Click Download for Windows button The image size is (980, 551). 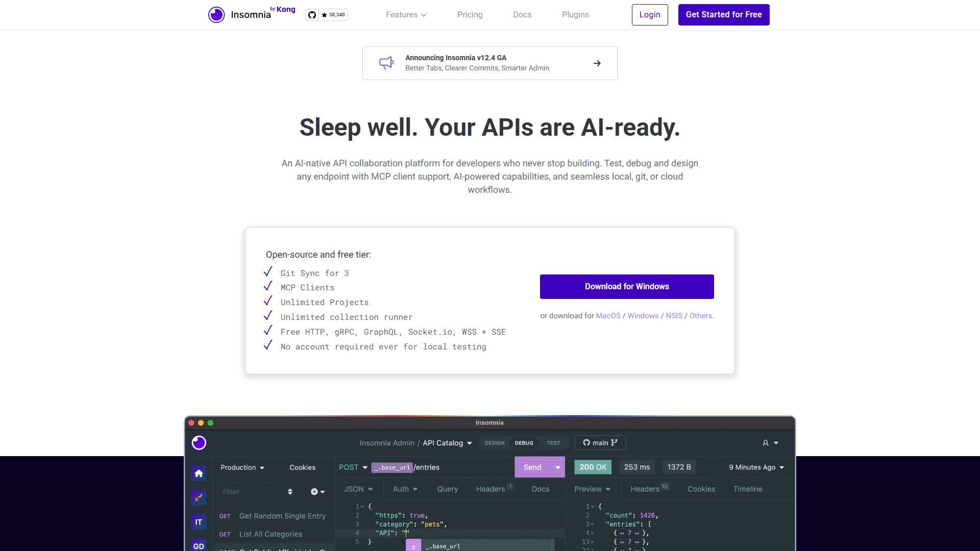pos(627,287)
